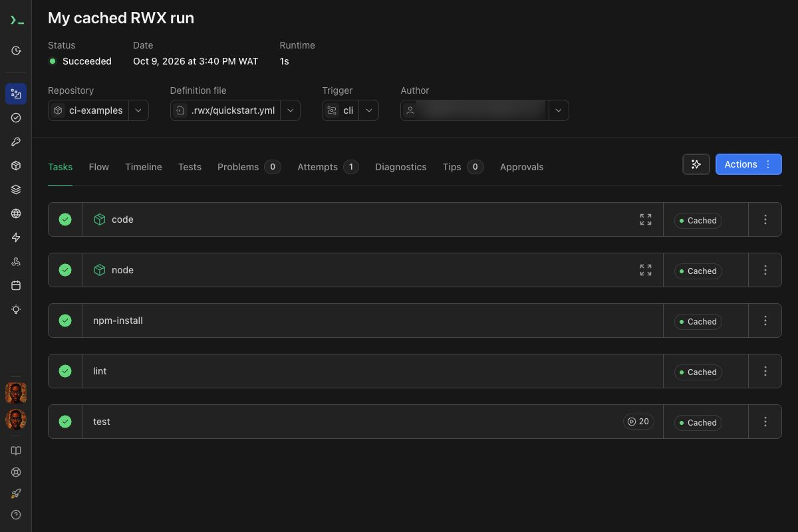The height and width of the screenshot is (532, 798).
Task: Open the calendar icon in sidebar
Action: 16,285
